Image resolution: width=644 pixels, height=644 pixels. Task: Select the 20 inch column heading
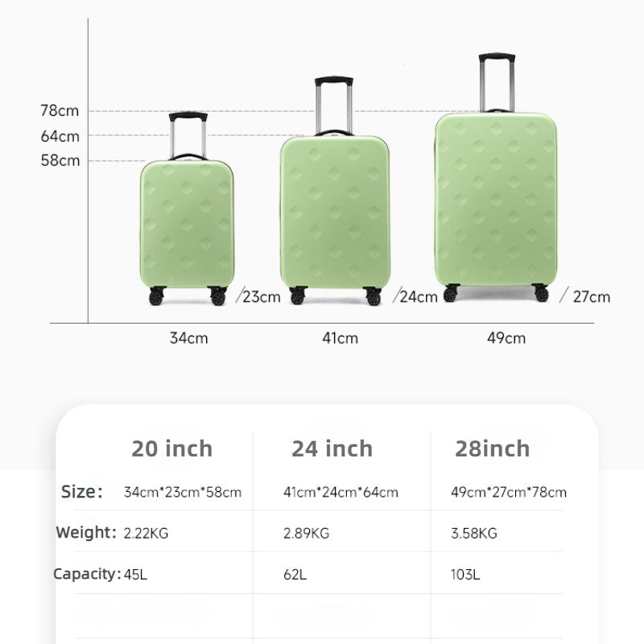[172, 449]
